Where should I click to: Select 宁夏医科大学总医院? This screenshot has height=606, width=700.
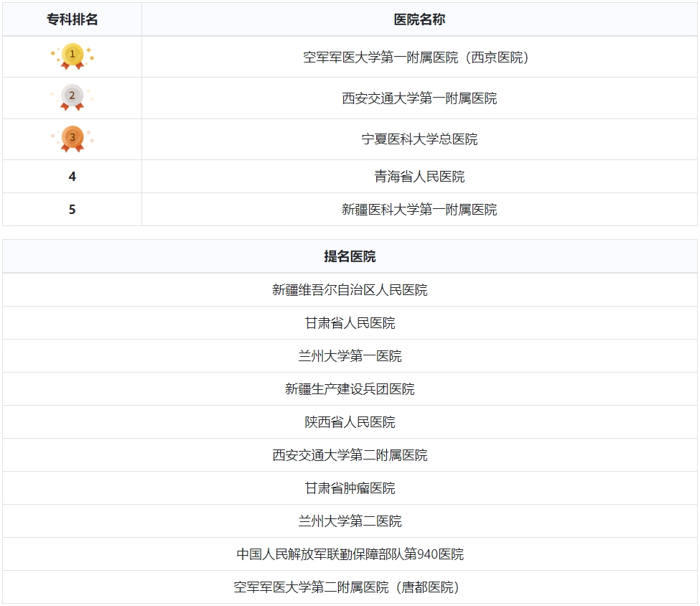[x=420, y=139]
